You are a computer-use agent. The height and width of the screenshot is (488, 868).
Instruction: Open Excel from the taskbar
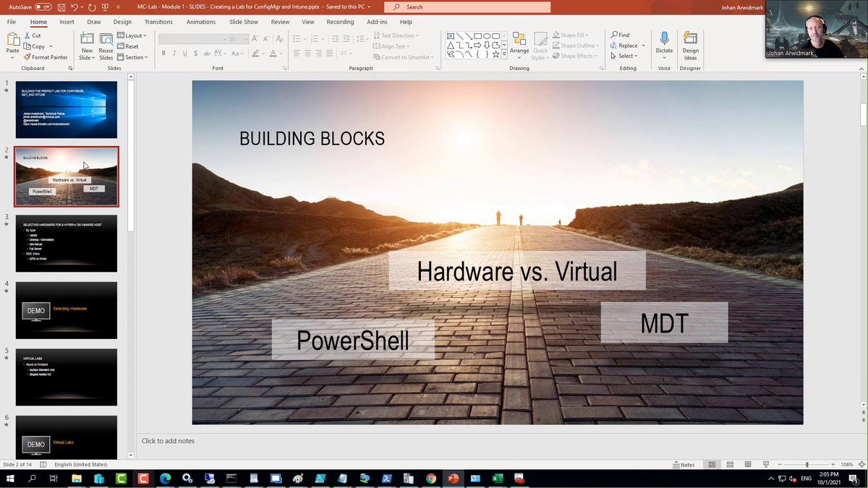[498, 479]
